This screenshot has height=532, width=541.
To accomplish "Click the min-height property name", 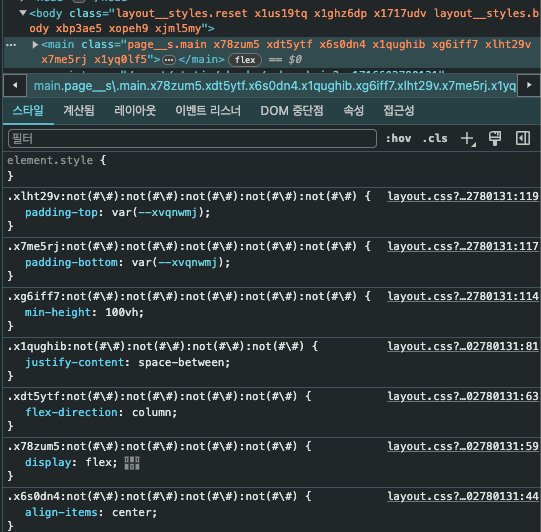I will (x=58, y=313).
